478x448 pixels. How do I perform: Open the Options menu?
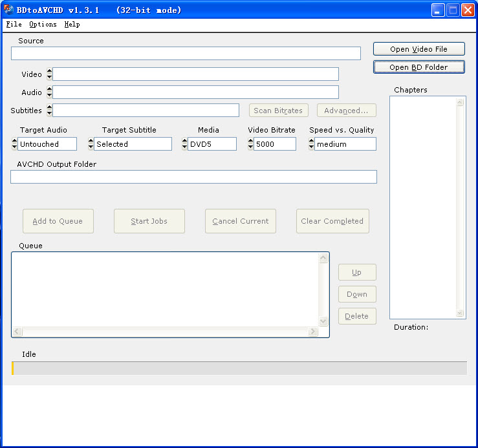point(43,25)
